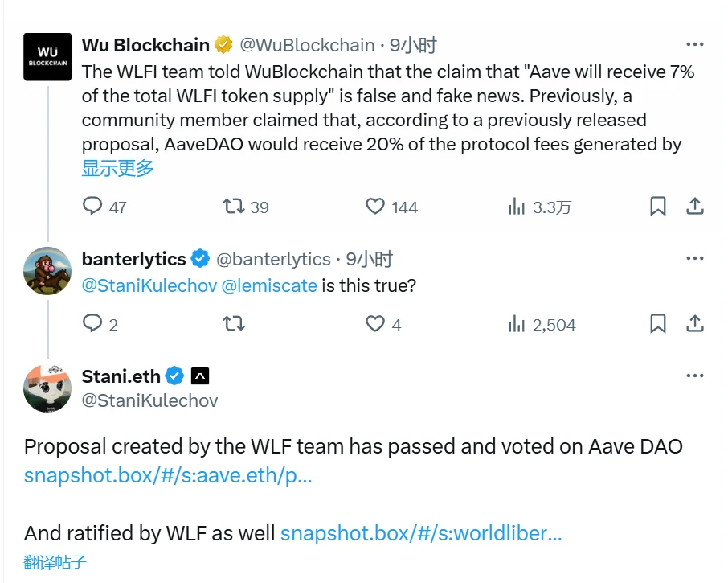Screen dimensions: 728x583
Task: Click Stani.eth's profile avatar
Action: click(x=47, y=388)
